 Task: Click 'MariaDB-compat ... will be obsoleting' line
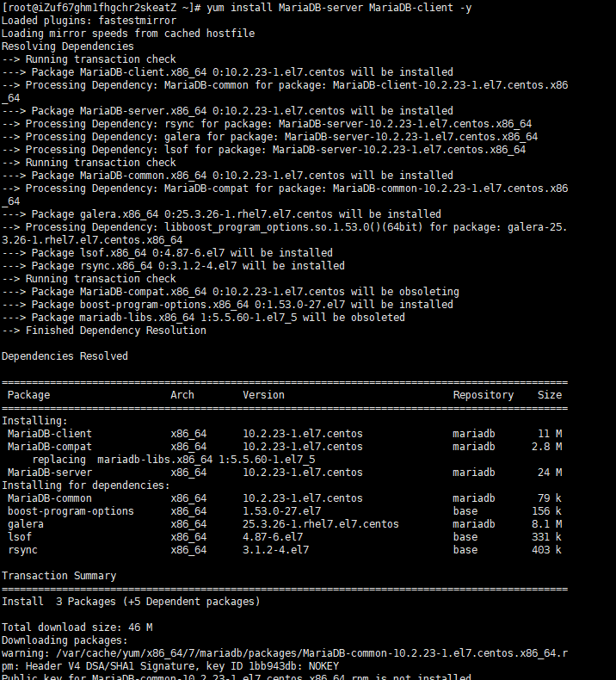tap(231, 292)
